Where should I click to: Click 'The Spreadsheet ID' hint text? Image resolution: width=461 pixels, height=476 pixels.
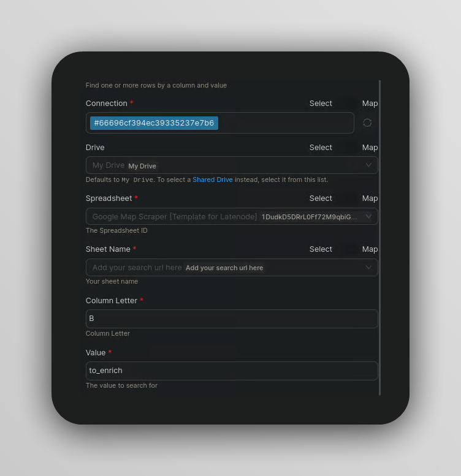coord(116,230)
